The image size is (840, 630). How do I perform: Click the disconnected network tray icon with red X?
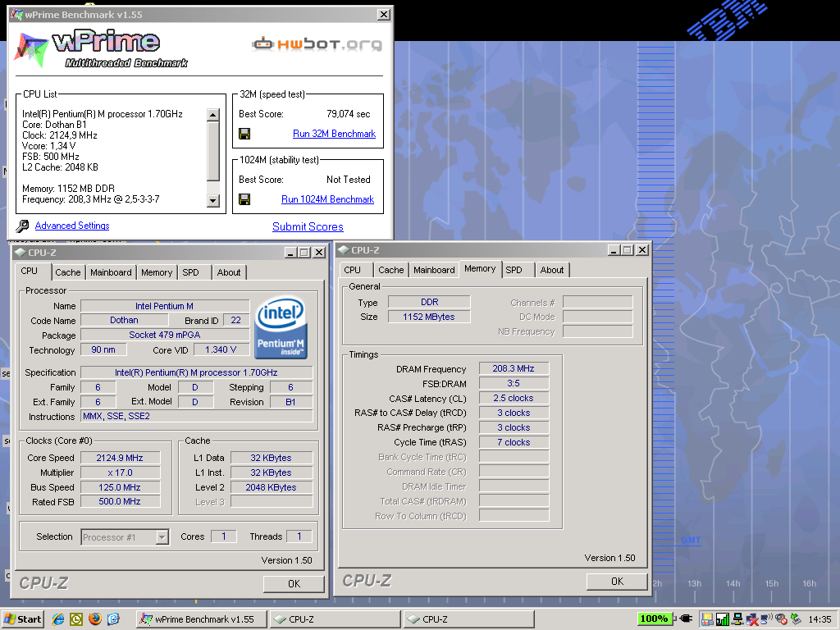point(752,619)
